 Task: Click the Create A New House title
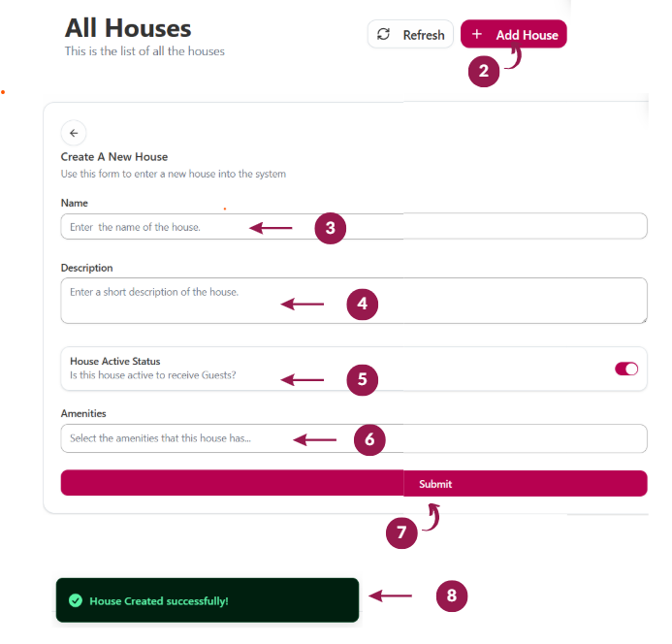coord(114,157)
